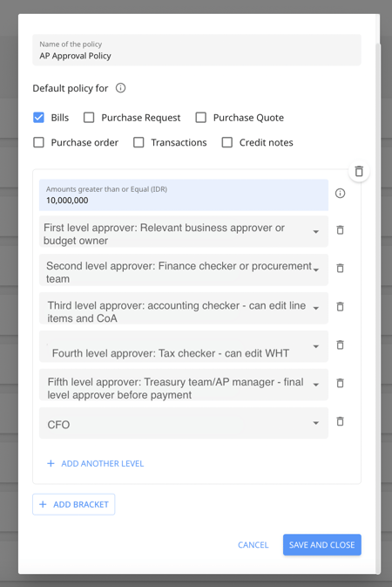Tick the Credit notes checkbox
Image resolution: width=392 pixels, height=587 pixels.
[x=227, y=142]
